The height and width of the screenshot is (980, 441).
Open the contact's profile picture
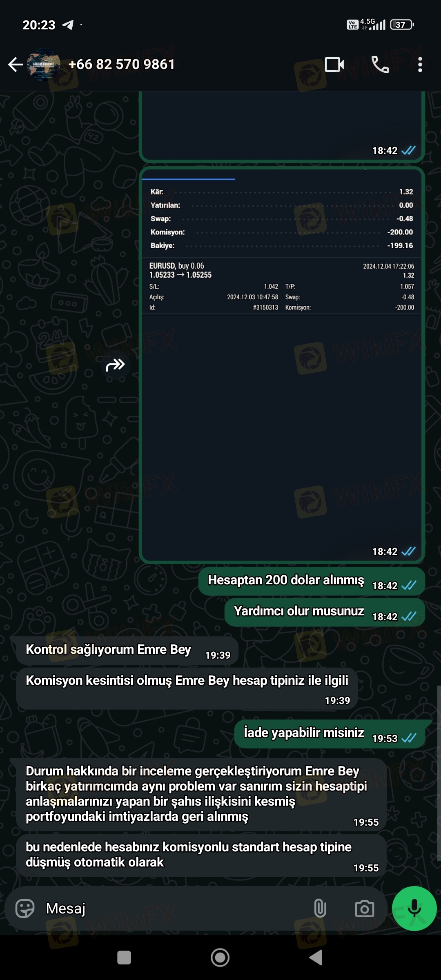[x=43, y=65]
